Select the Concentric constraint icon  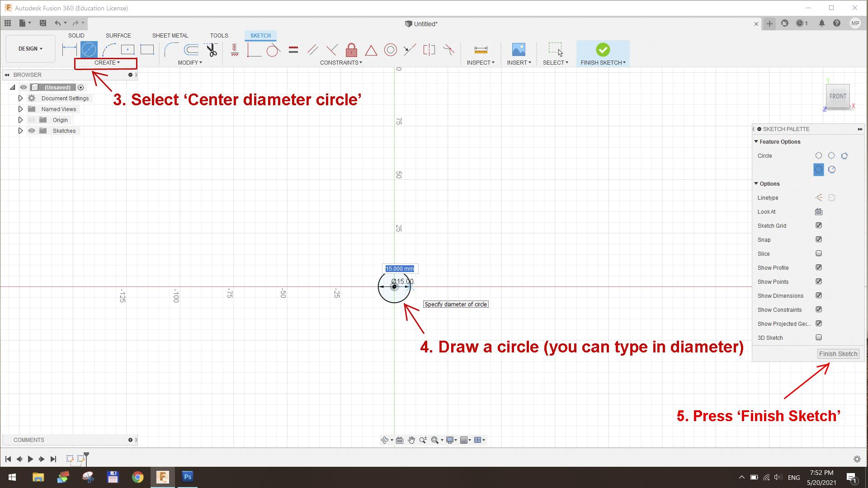(390, 50)
